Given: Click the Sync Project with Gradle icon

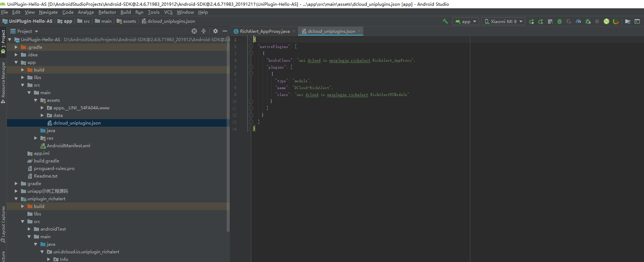Looking at the screenshot, I should [x=606, y=22].
